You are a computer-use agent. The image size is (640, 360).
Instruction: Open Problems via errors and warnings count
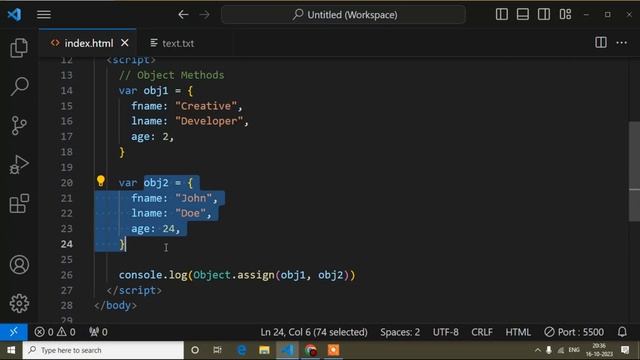tap(55, 332)
